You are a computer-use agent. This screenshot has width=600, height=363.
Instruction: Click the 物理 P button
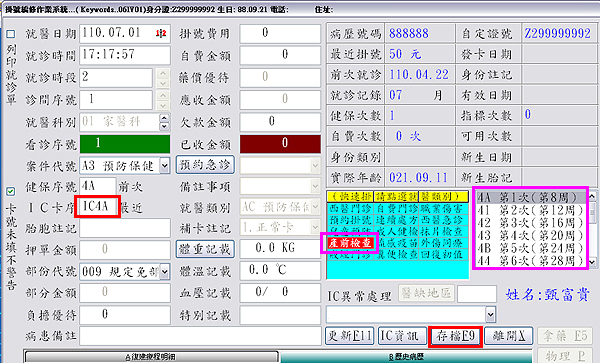[x=565, y=355]
